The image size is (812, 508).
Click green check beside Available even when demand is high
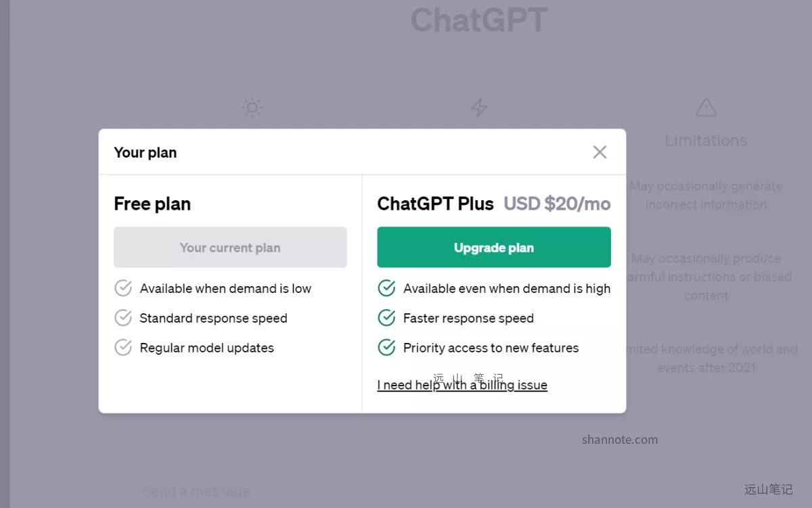point(386,288)
